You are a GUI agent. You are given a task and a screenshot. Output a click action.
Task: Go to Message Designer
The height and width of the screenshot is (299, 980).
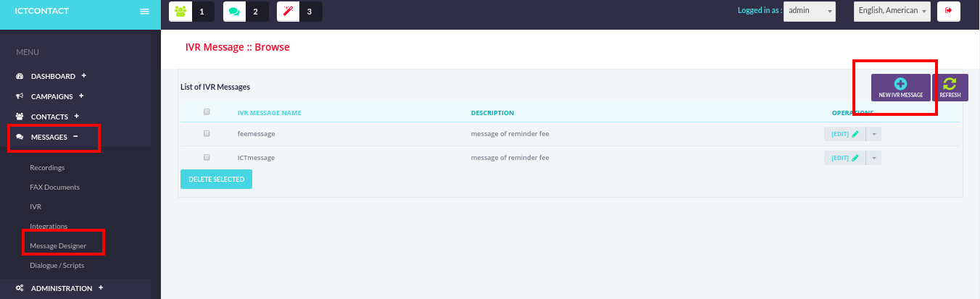tap(58, 246)
